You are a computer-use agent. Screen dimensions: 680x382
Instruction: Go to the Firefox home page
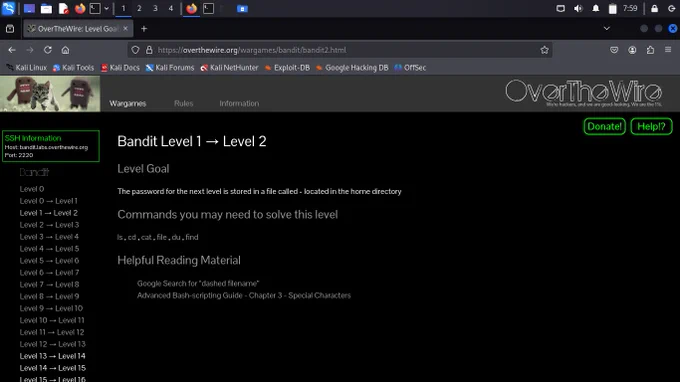pos(65,50)
